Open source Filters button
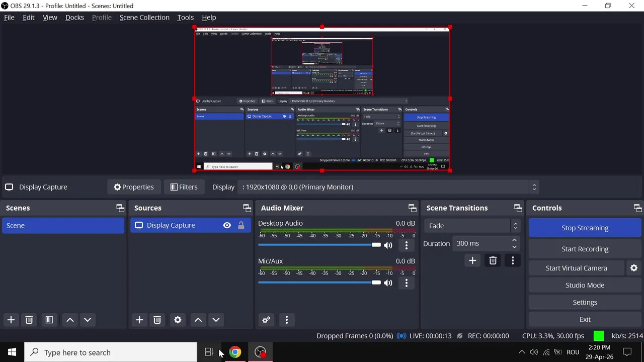This screenshot has height=362, width=644. click(x=184, y=187)
